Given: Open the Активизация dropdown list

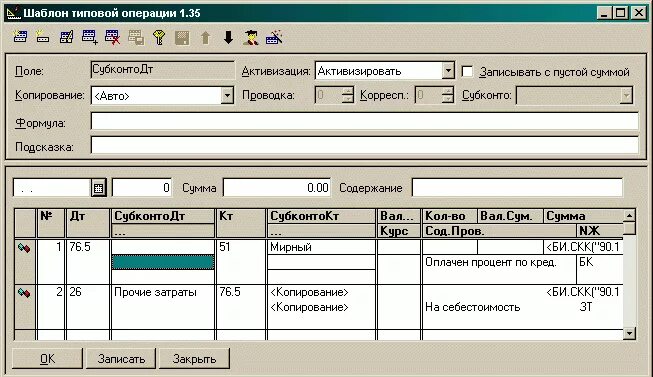Looking at the screenshot, I should point(448,71).
